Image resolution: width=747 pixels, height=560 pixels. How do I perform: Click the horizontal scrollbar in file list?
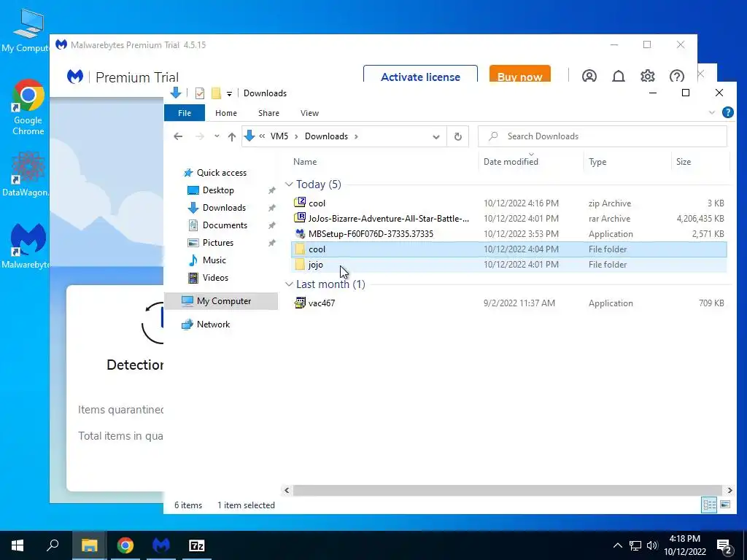[508, 490]
